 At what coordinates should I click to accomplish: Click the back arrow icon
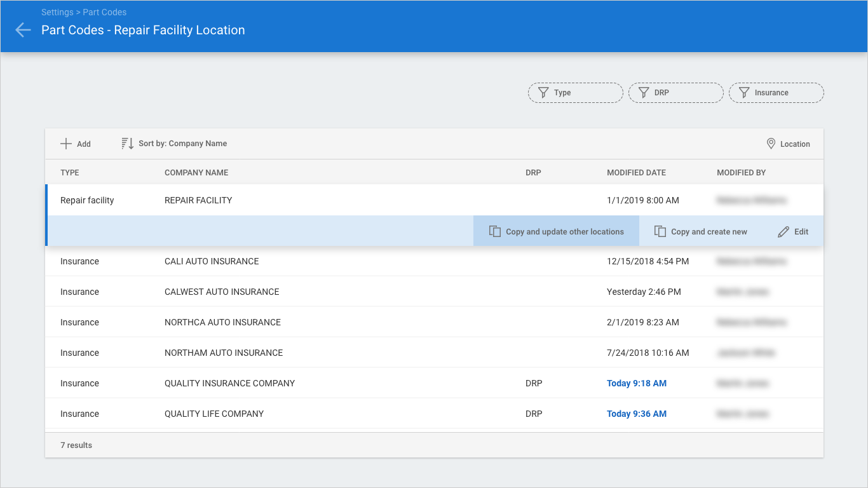pos(23,30)
